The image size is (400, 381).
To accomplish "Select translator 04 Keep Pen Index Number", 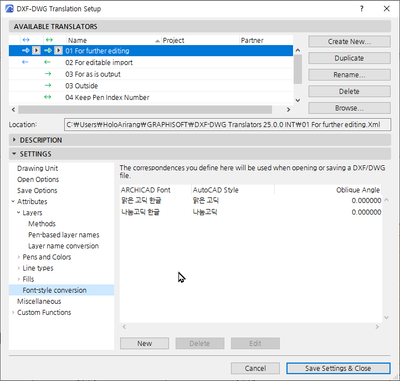I will [151, 97].
